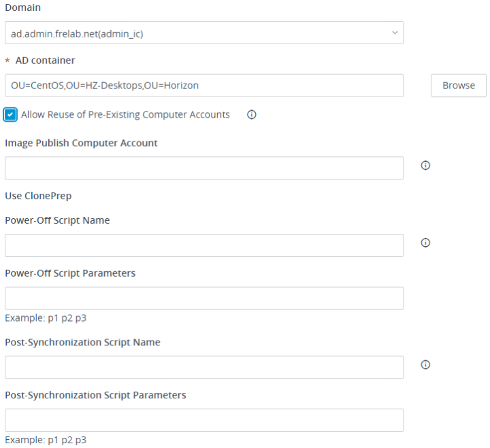The image size is (490, 448).
Task: Click info icon beside Power-Off Script Name field
Action: pos(425,243)
